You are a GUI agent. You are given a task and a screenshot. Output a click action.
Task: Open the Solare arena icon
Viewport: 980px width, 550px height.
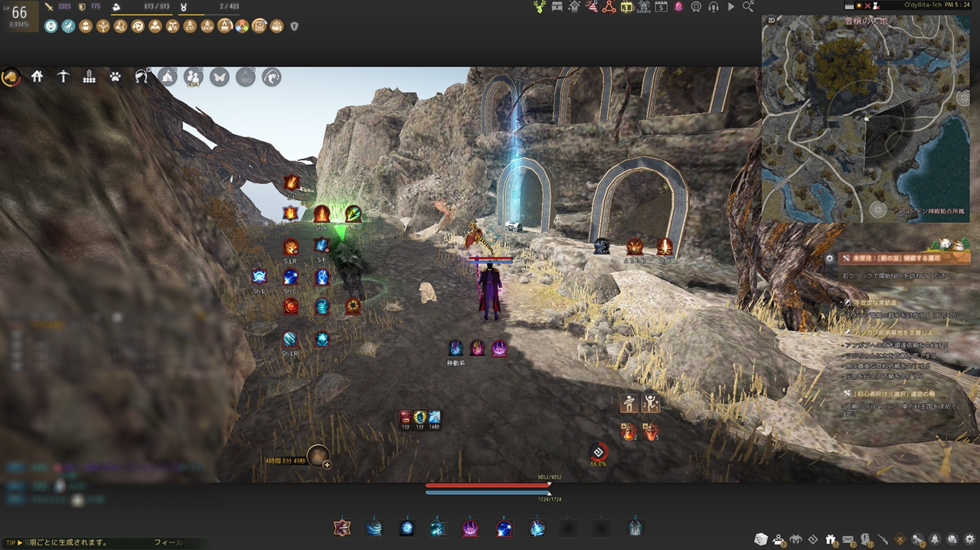(x=642, y=7)
